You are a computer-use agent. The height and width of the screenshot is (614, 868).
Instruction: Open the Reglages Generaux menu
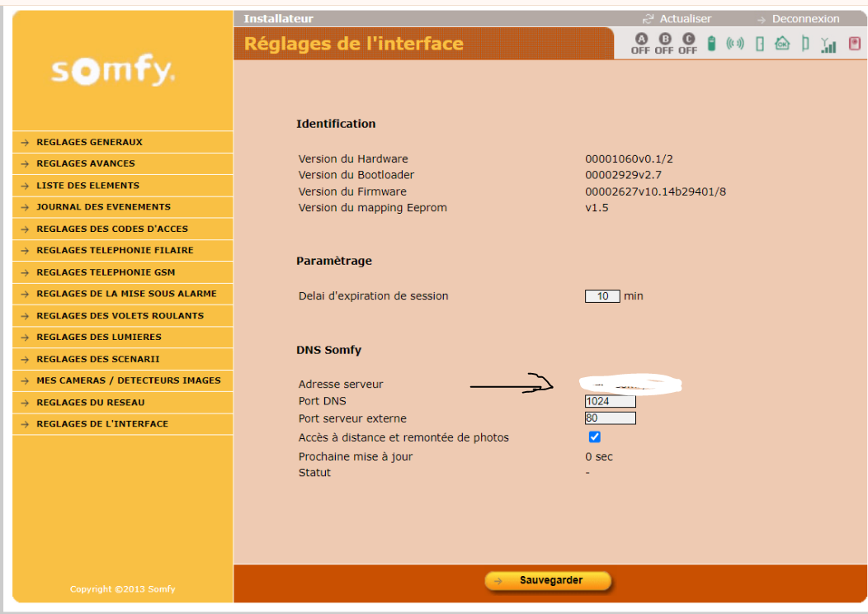(89, 142)
